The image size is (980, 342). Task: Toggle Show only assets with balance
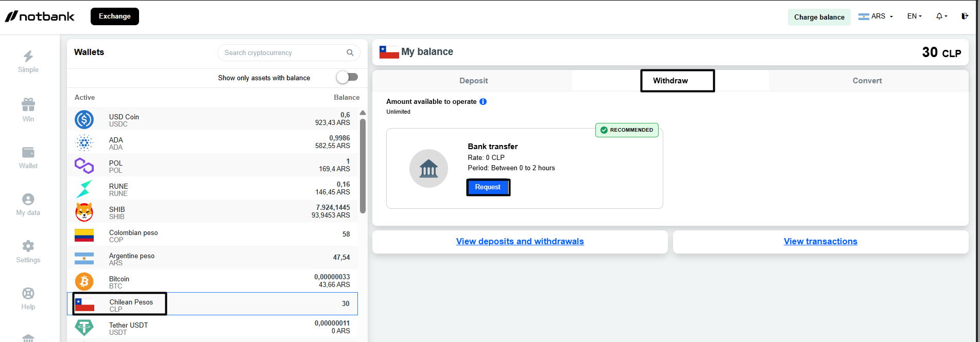(347, 77)
